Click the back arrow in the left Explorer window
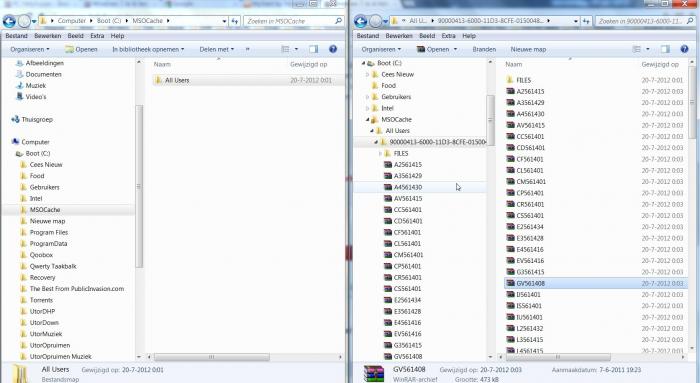700x383 pixels. (9, 21)
